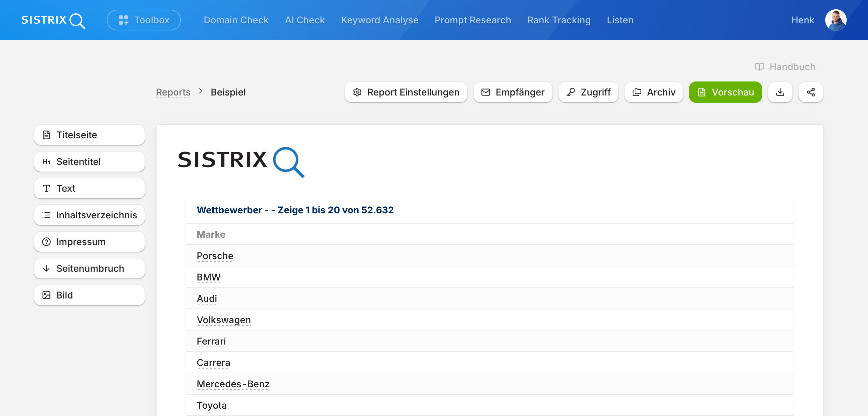Add a Seitentitel heading element

pyautogui.click(x=89, y=162)
